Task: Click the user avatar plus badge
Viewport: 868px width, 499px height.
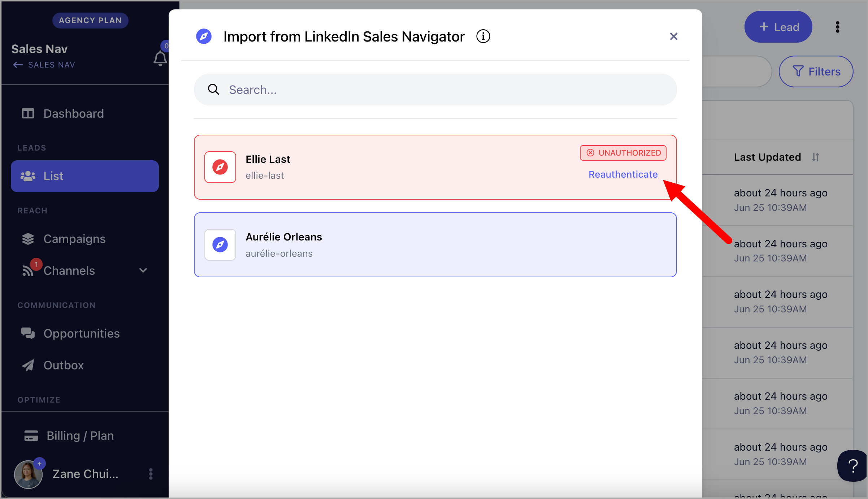Action: (x=39, y=464)
